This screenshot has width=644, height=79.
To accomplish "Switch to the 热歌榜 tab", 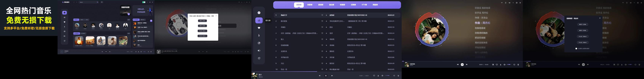I will coord(309,5).
